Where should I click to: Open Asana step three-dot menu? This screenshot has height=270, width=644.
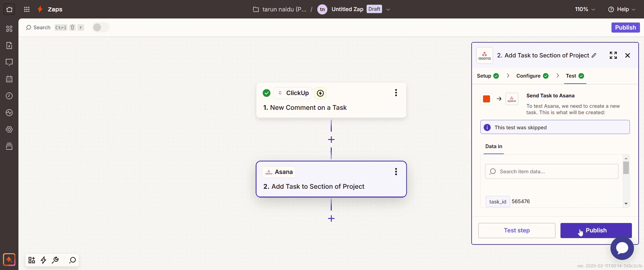(x=396, y=172)
